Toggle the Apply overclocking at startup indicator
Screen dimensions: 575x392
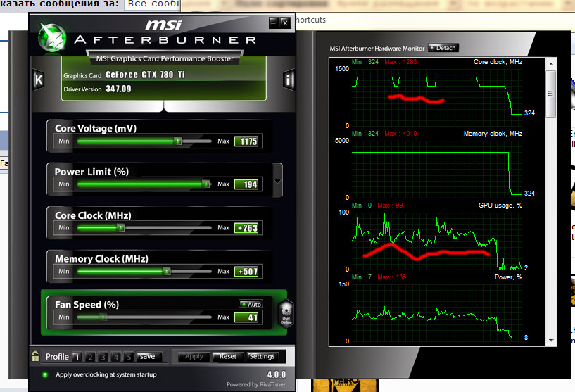point(45,374)
